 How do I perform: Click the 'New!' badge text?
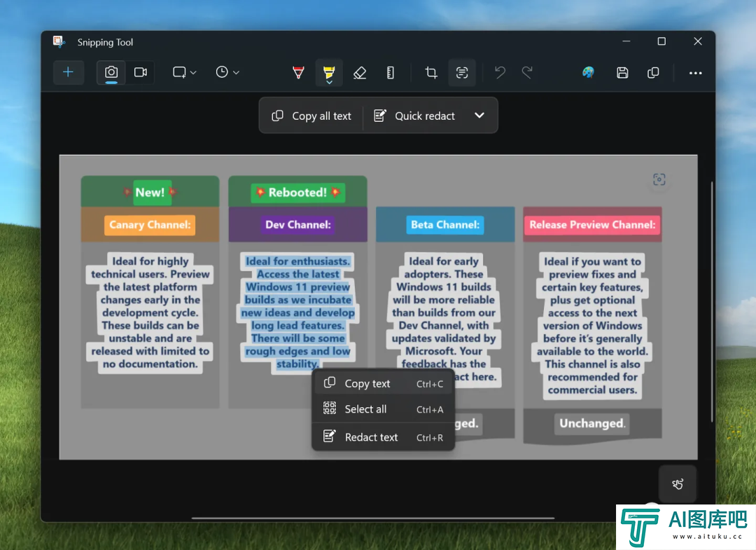(x=150, y=193)
